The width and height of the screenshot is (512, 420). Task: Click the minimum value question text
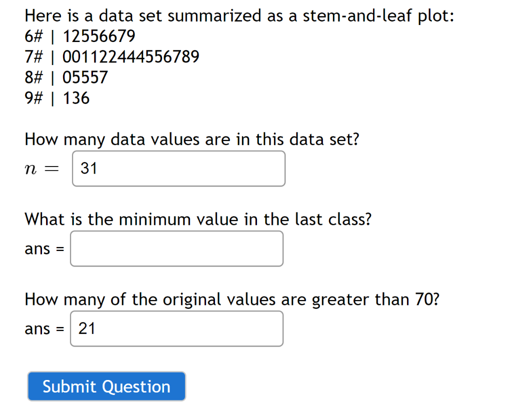(x=198, y=219)
